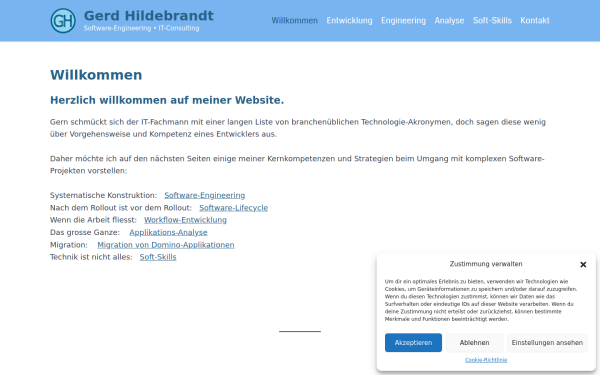Click the paragraph starting Daher möchte ich

pos(297,165)
